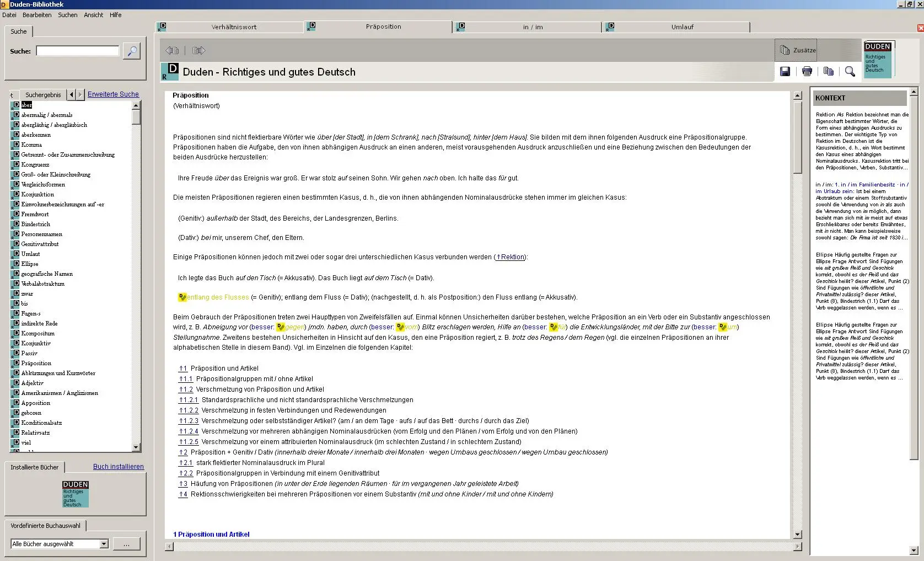Select the Installierte Bücher tab
The width and height of the screenshot is (924, 561).
tap(34, 467)
